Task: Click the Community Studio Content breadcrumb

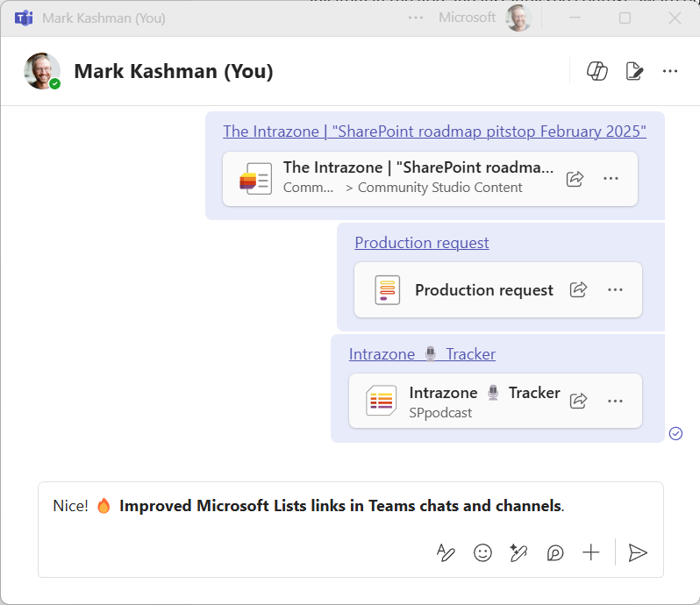Action: coord(439,188)
